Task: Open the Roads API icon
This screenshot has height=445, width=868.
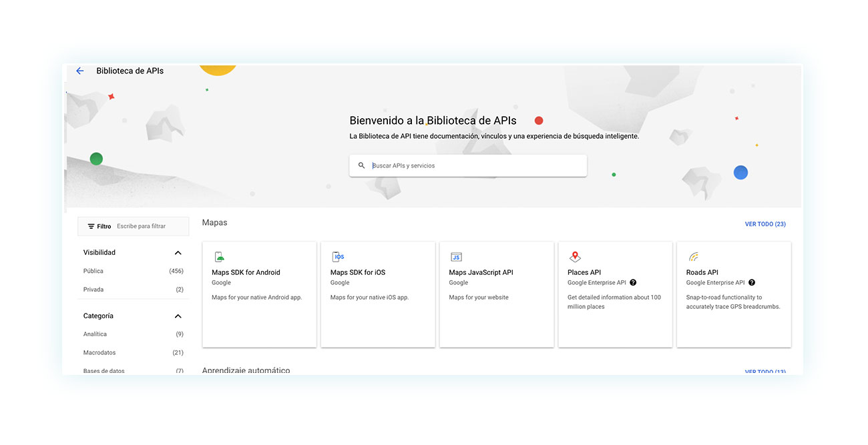Action: [694, 257]
